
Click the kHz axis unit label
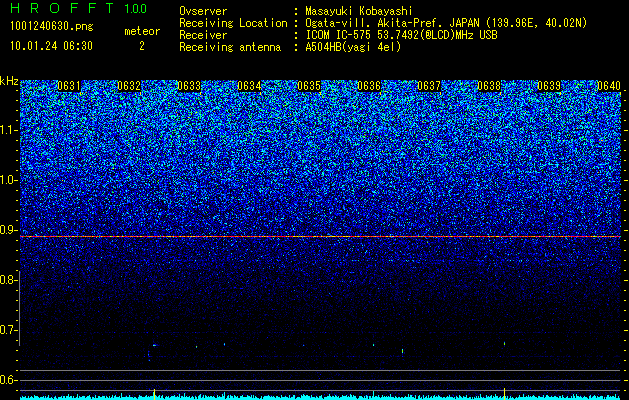9,81
